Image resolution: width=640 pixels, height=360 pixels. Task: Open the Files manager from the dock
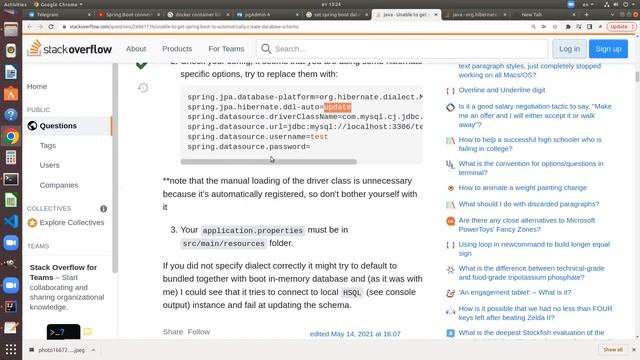(11, 30)
